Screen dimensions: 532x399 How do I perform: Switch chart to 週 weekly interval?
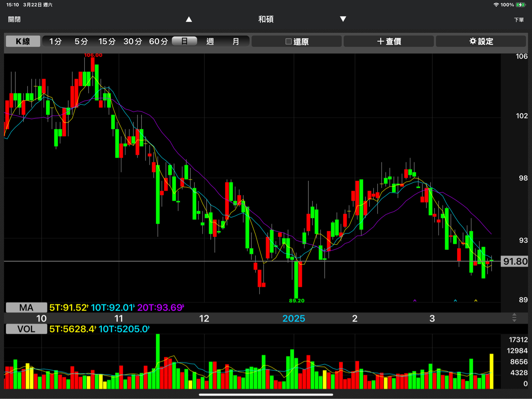[x=210, y=41]
